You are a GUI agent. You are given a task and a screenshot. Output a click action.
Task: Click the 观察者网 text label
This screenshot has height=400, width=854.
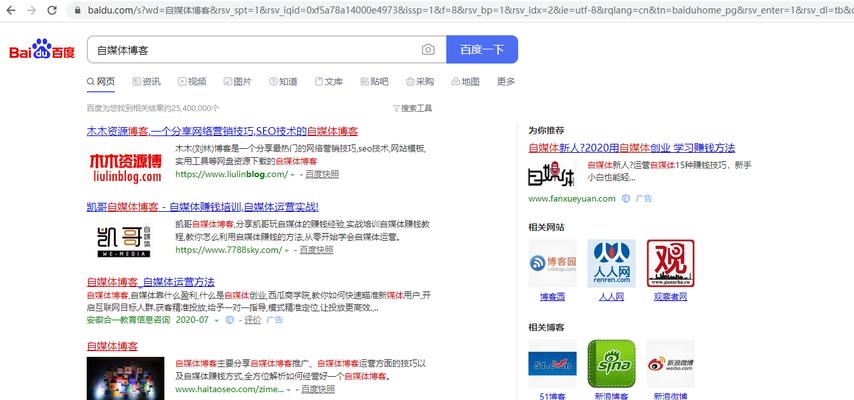point(670,297)
